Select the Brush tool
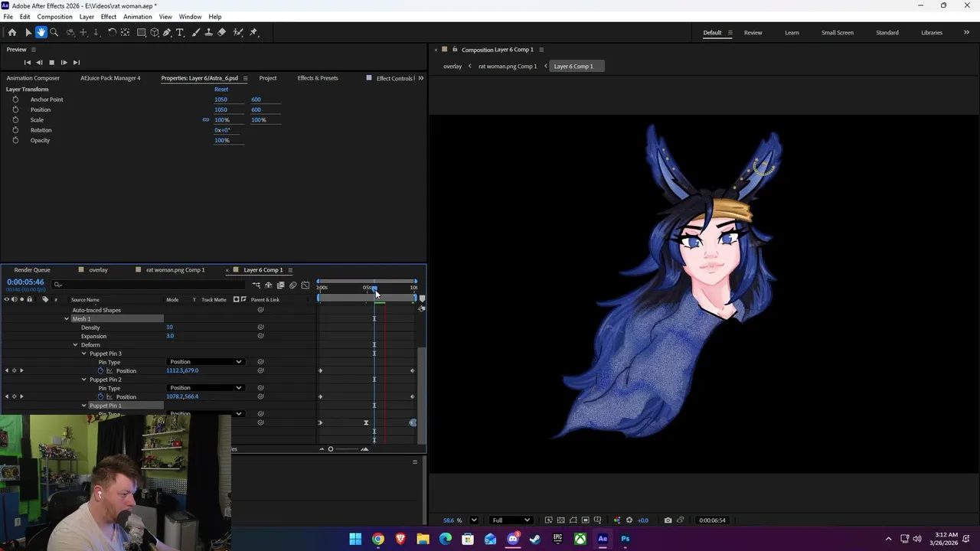This screenshot has width=980, height=551. coord(196,32)
